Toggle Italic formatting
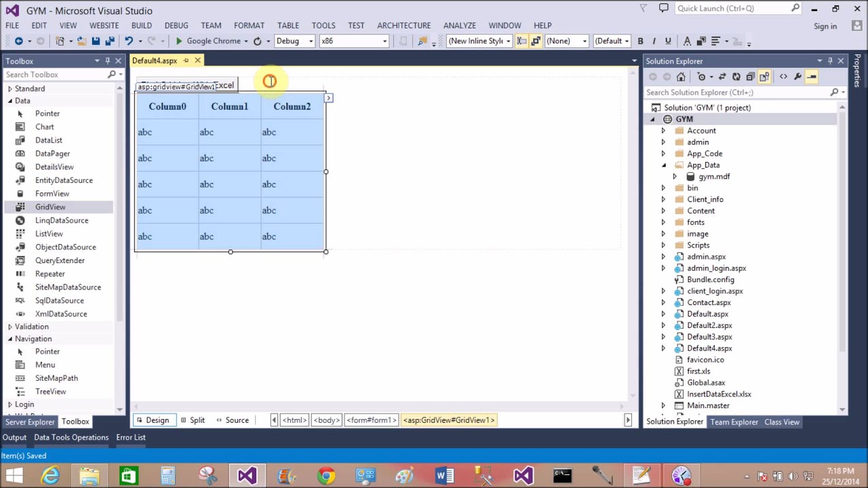 [x=654, y=41]
